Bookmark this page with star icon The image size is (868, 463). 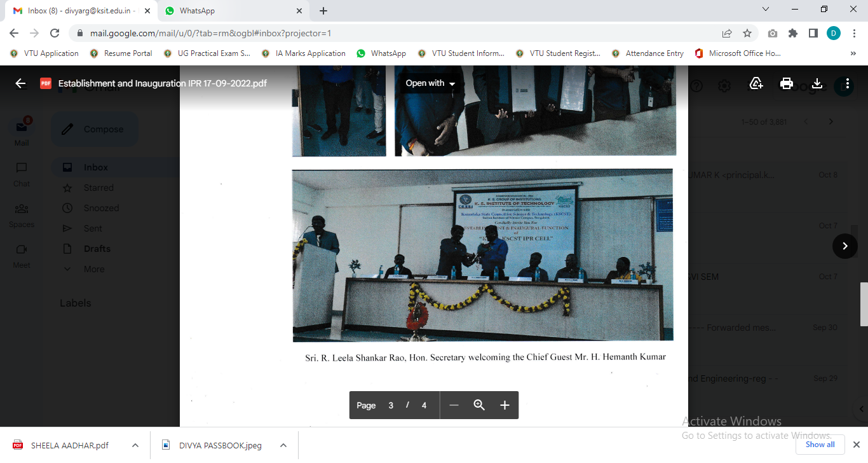pyautogui.click(x=747, y=33)
